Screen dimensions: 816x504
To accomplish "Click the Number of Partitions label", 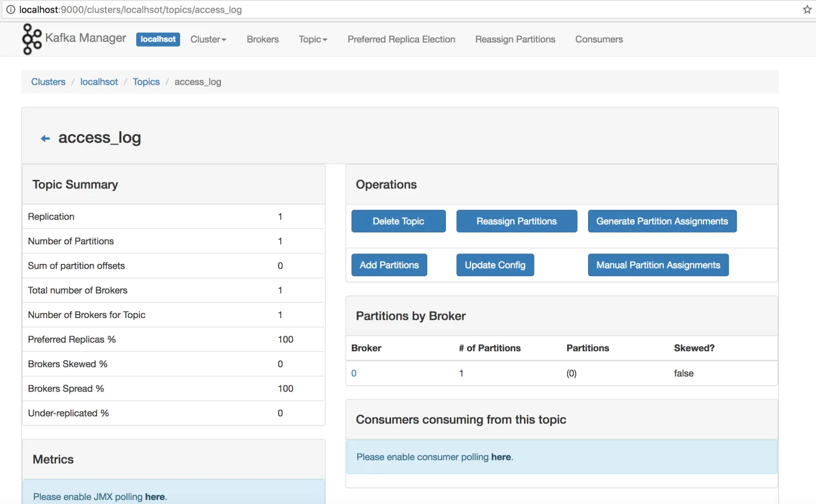I will click(x=71, y=241).
